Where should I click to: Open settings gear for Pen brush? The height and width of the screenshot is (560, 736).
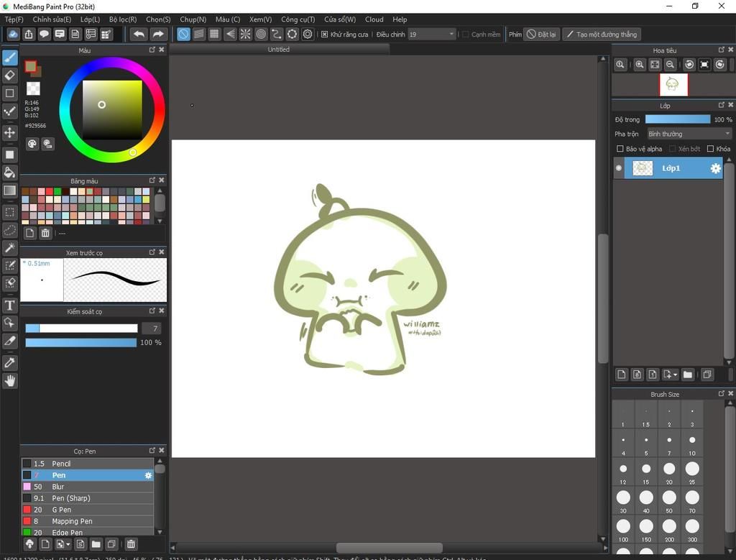pos(148,475)
